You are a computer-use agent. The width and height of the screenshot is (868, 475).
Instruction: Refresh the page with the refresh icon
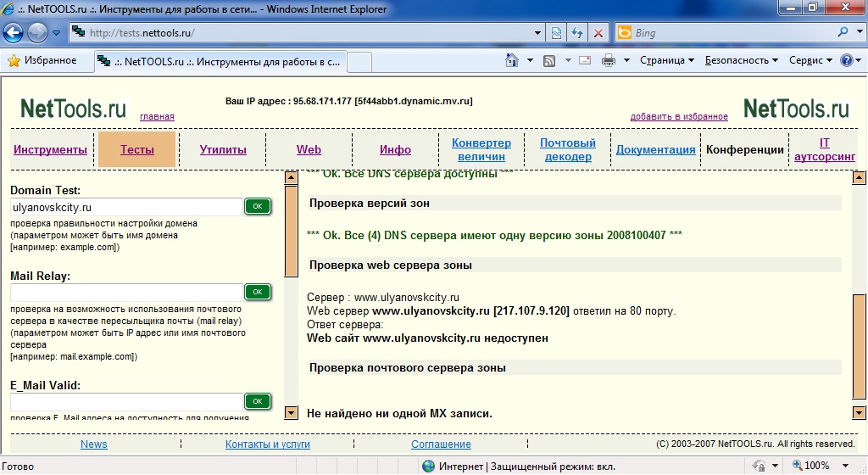577,33
